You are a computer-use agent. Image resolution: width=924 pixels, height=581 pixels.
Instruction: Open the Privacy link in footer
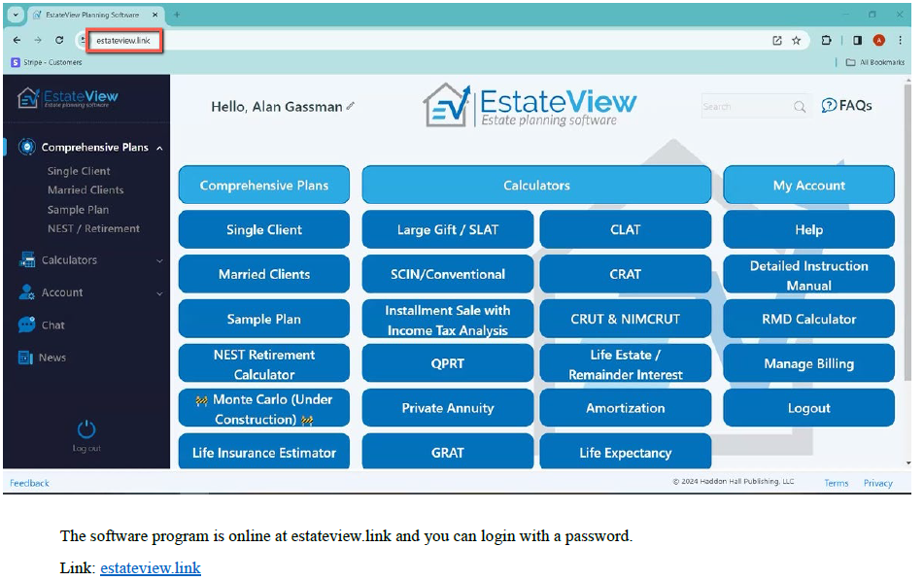click(878, 483)
